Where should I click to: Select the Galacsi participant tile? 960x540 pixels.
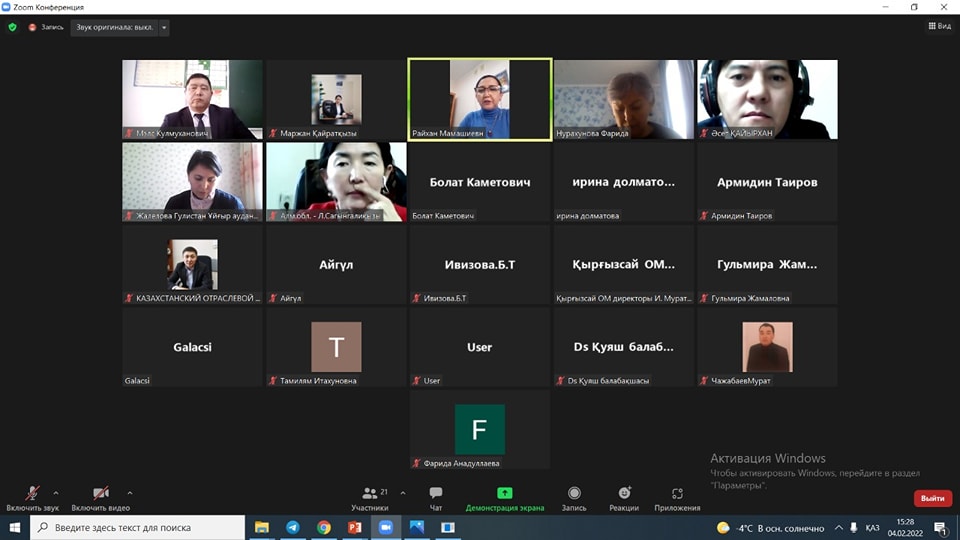[x=192, y=347]
